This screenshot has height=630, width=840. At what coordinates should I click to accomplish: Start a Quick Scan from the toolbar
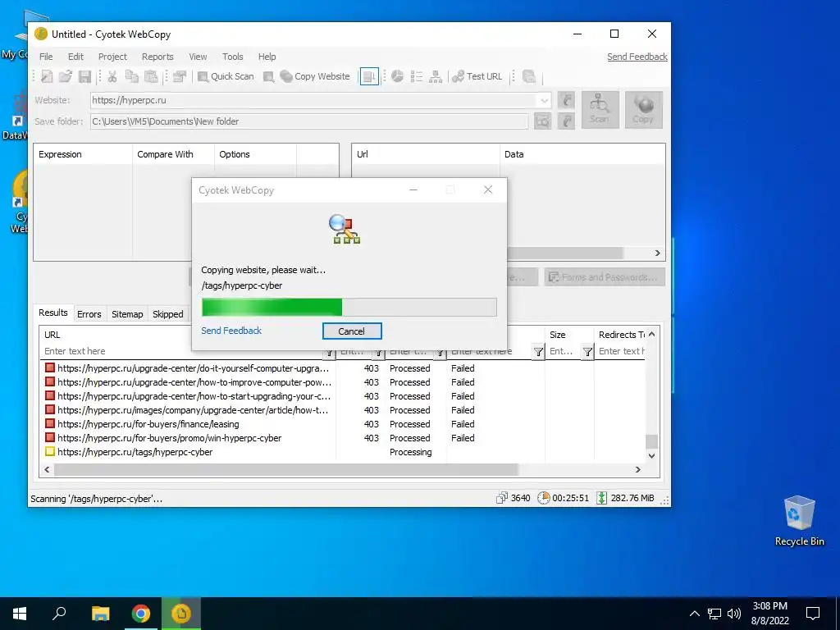[226, 76]
